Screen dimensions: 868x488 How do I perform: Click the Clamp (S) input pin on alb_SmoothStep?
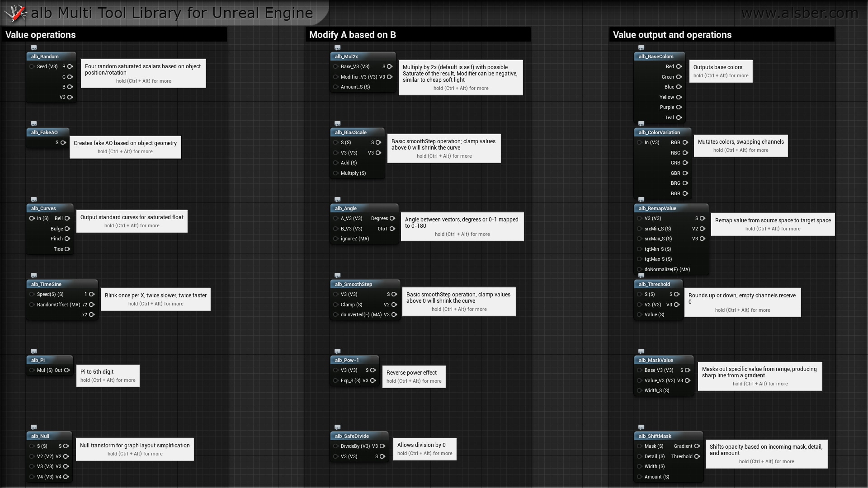pyautogui.click(x=335, y=305)
